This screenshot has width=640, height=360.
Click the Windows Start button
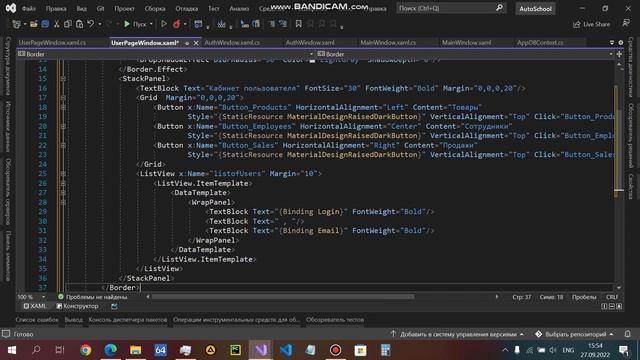pyautogui.click(x=11, y=350)
